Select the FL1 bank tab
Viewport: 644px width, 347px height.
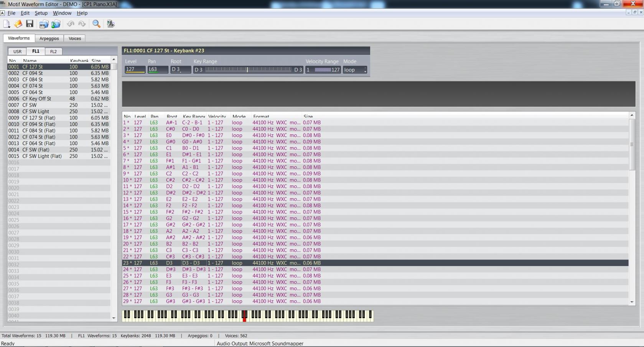click(36, 51)
